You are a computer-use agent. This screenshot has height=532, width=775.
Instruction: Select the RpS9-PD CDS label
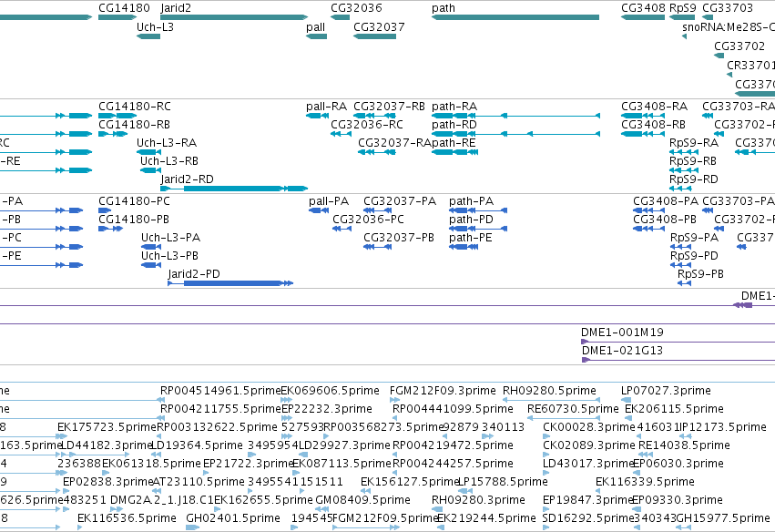point(695,256)
